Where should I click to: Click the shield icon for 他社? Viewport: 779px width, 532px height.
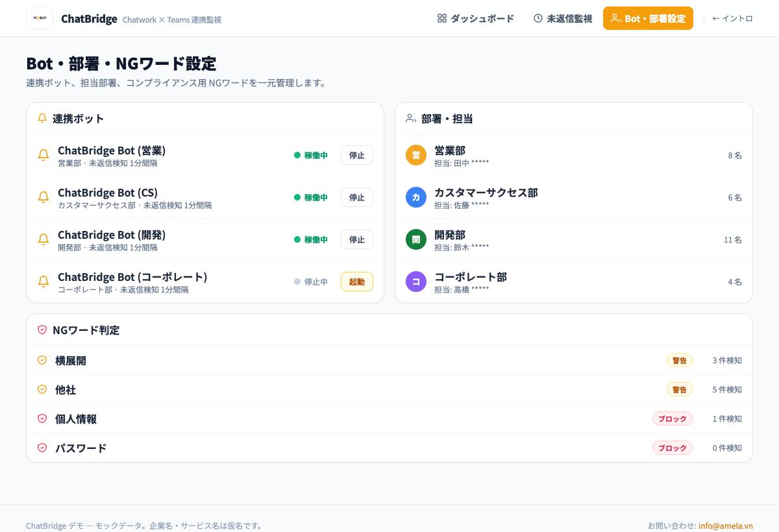click(42, 389)
